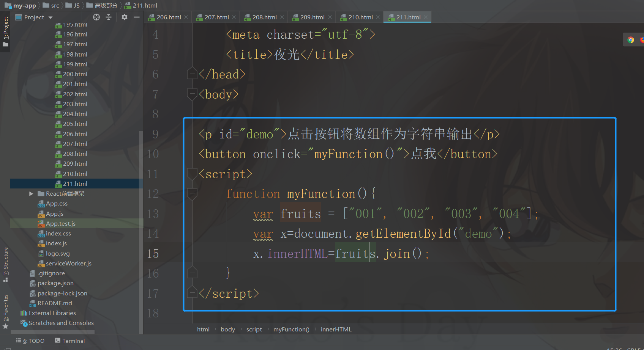Close the 210.html tab
The width and height of the screenshot is (644, 350).
pyautogui.click(x=378, y=17)
